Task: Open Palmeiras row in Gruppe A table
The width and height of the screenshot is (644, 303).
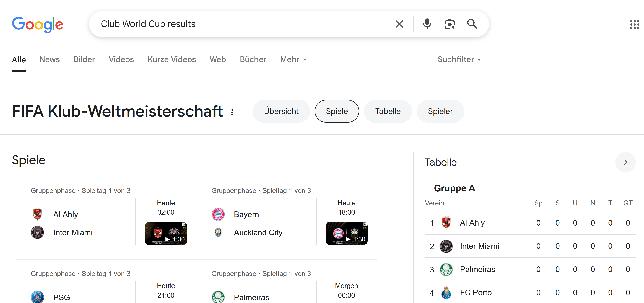Action: click(x=530, y=269)
